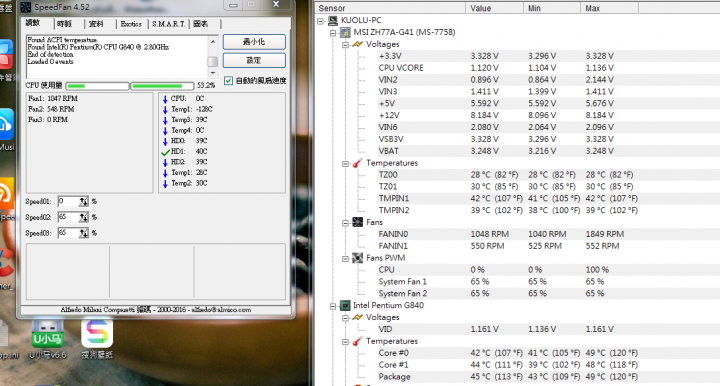Click the Sensor column header

pos(390,8)
